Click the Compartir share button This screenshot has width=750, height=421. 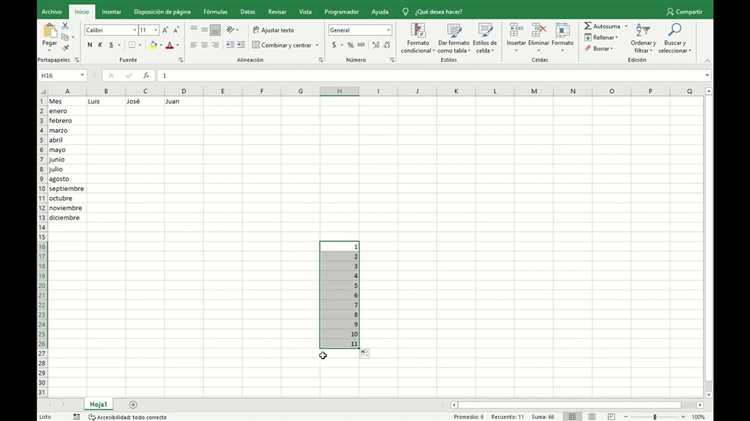pos(685,11)
